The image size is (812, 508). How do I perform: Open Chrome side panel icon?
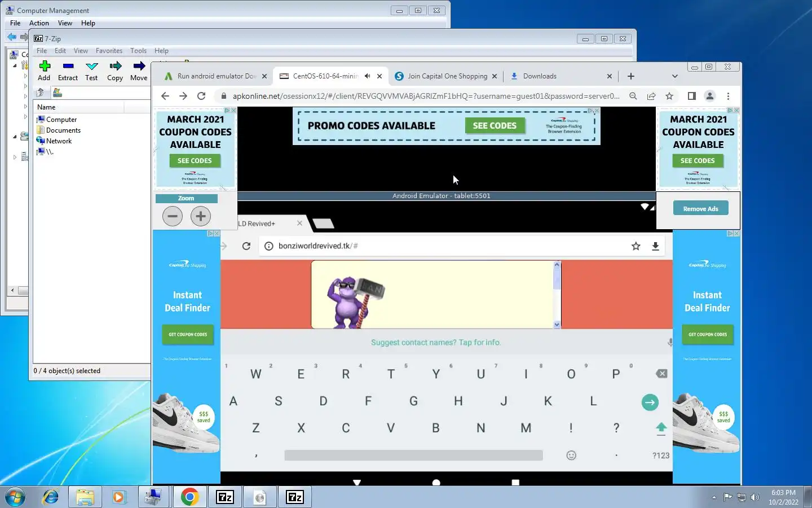(692, 96)
